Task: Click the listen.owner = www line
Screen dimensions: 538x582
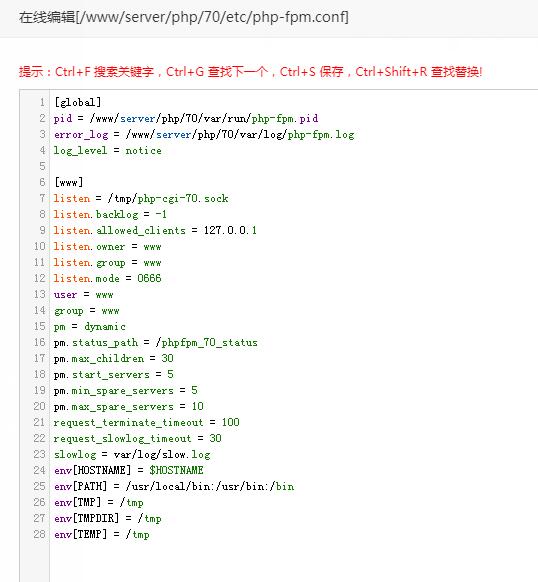Action: (107, 246)
